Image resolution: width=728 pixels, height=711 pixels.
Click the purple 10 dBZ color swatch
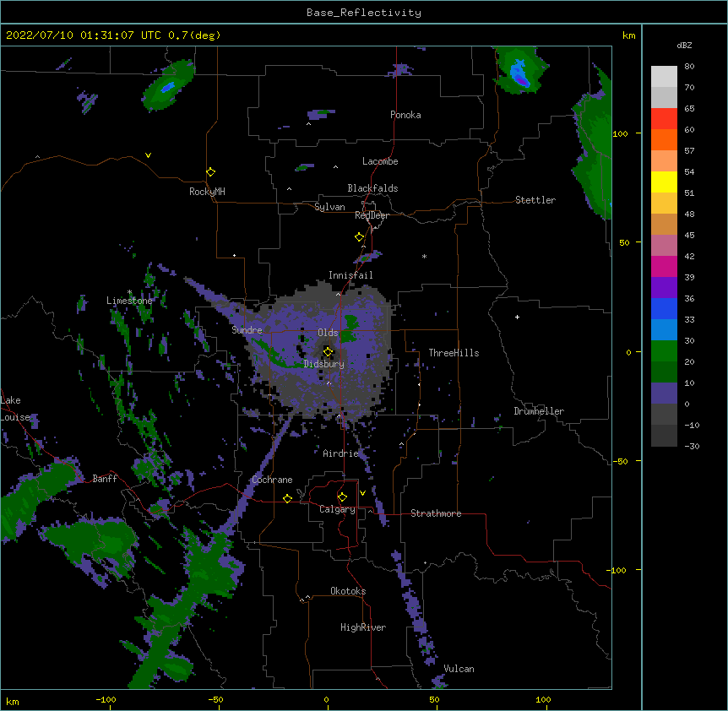click(x=664, y=393)
